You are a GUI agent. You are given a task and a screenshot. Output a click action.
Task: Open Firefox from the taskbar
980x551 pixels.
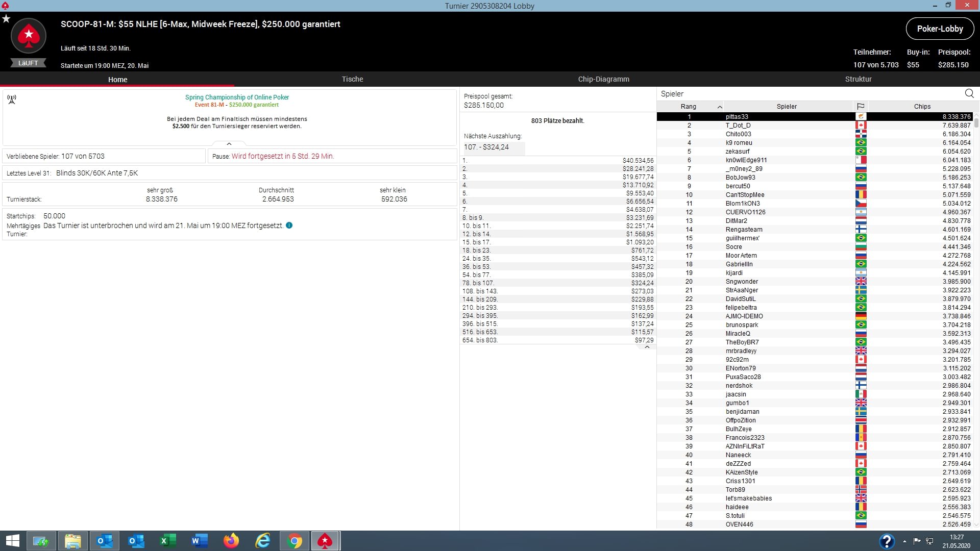231,541
